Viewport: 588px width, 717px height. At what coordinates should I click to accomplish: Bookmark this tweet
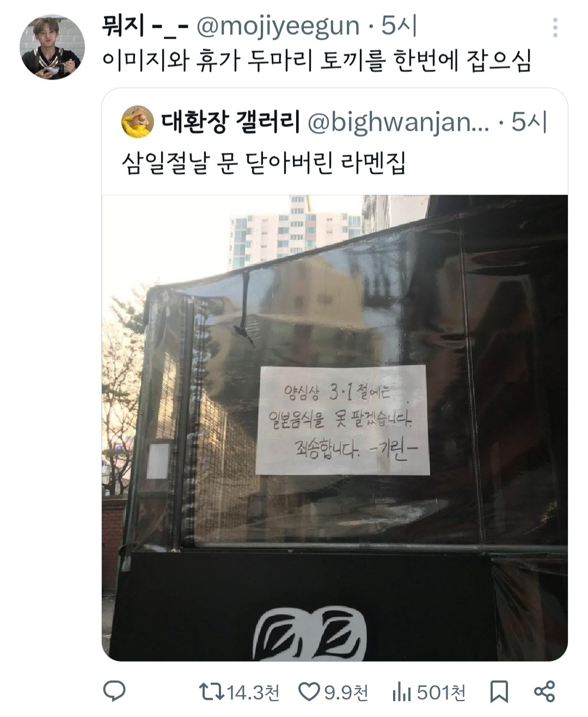(499, 692)
